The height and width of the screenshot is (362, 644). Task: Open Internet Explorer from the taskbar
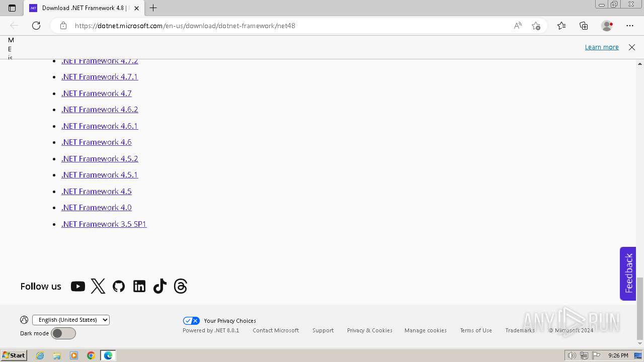tap(40, 355)
